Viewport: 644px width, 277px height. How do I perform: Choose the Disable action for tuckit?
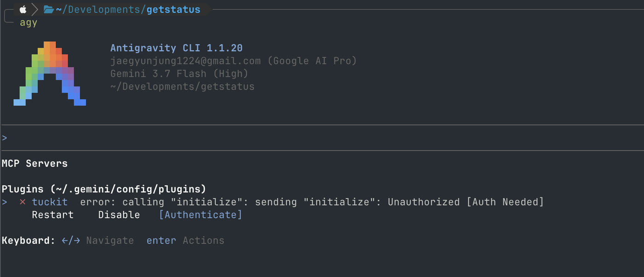[x=119, y=215]
